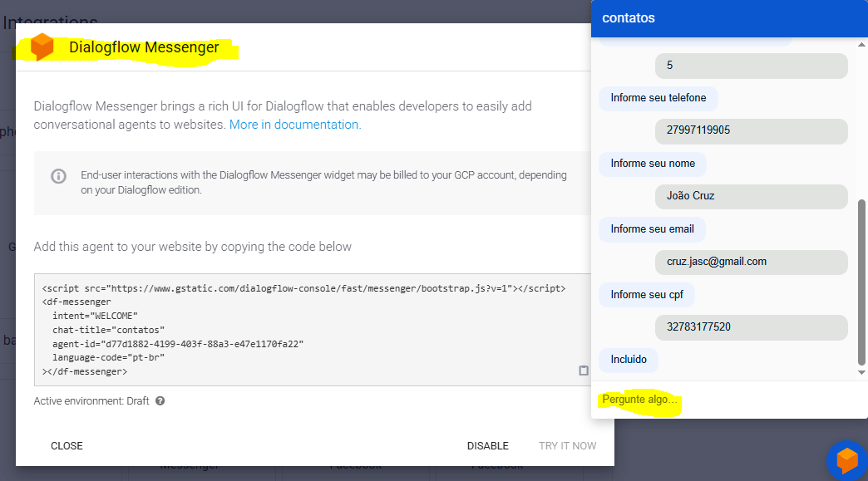The width and height of the screenshot is (868, 481).
Task: Click the TRY IT NOW button
Action: (567, 445)
